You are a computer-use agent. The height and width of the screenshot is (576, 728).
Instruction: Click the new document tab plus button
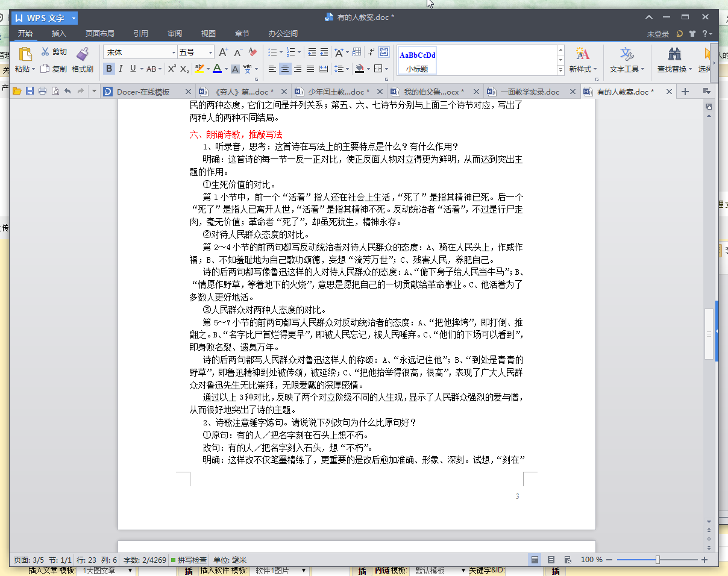coord(685,92)
